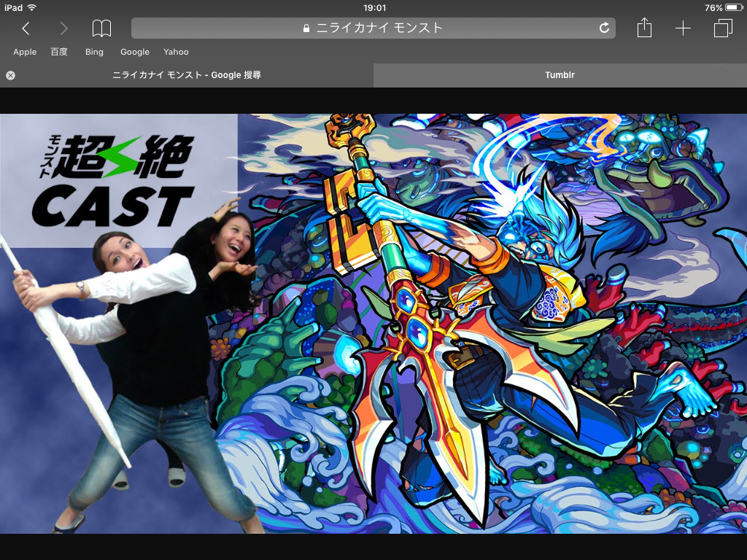The height and width of the screenshot is (560, 747).
Task: Open the Apple favorites link
Action: [x=25, y=52]
